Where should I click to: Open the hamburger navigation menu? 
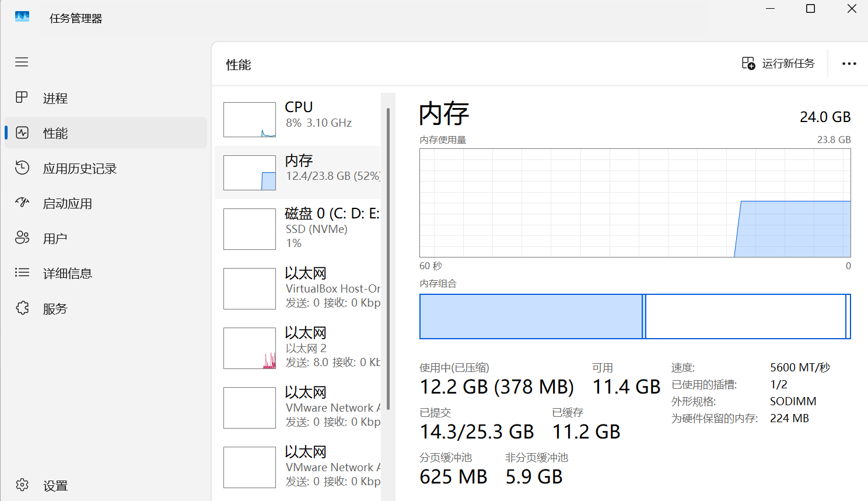tap(22, 62)
